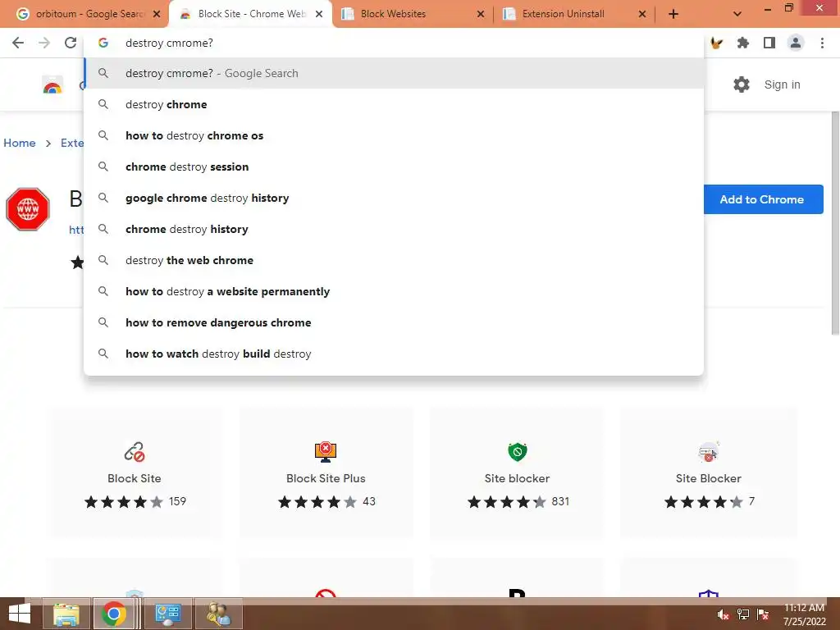840x630 pixels.
Task: Click the Add to Chrome button
Action: pos(763,199)
